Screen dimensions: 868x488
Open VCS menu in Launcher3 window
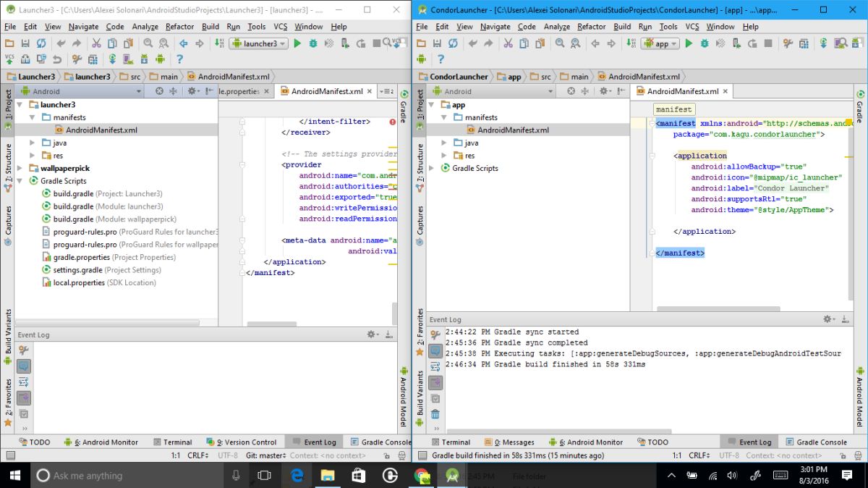tap(280, 27)
